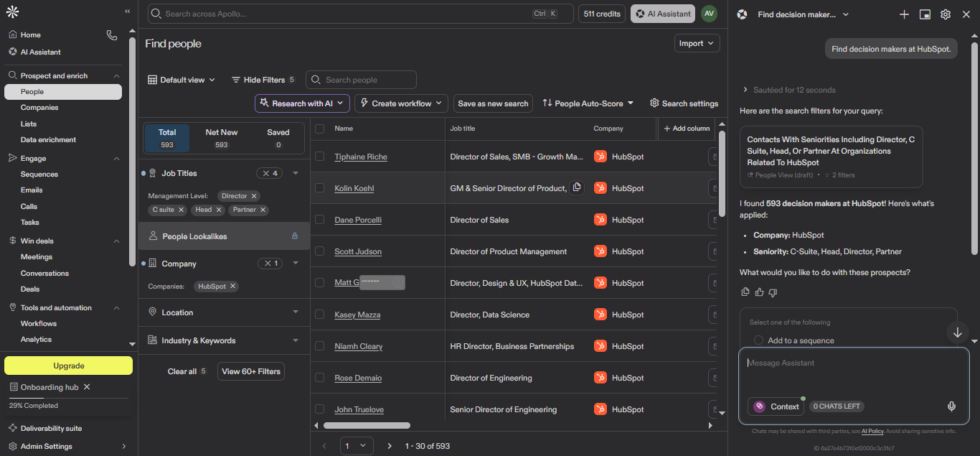980x456 pixels.
Task: Open Sequences in the sidebar
Action: (x=39, y=175)
